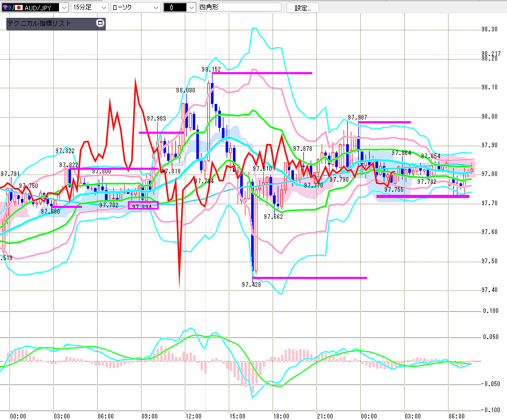Select the magenta rectangle around 97.694
The width and height of the screenshot is (507, 420).
[x=143, y=205]
